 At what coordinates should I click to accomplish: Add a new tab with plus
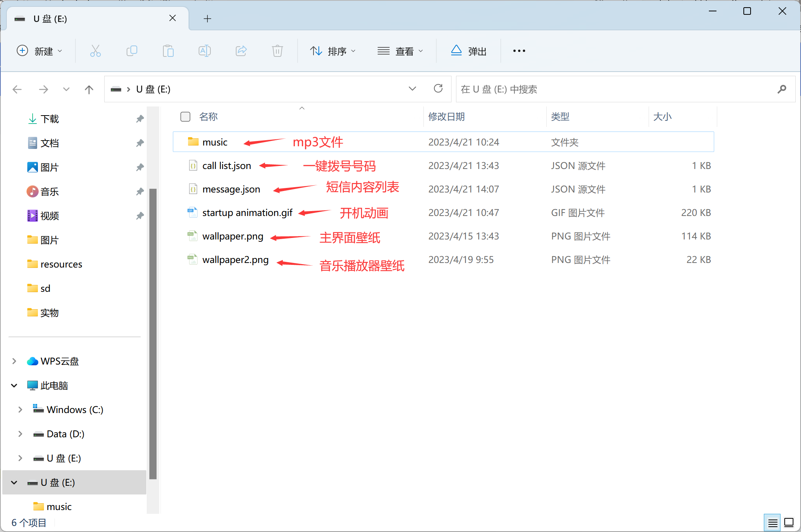point(207,19)
